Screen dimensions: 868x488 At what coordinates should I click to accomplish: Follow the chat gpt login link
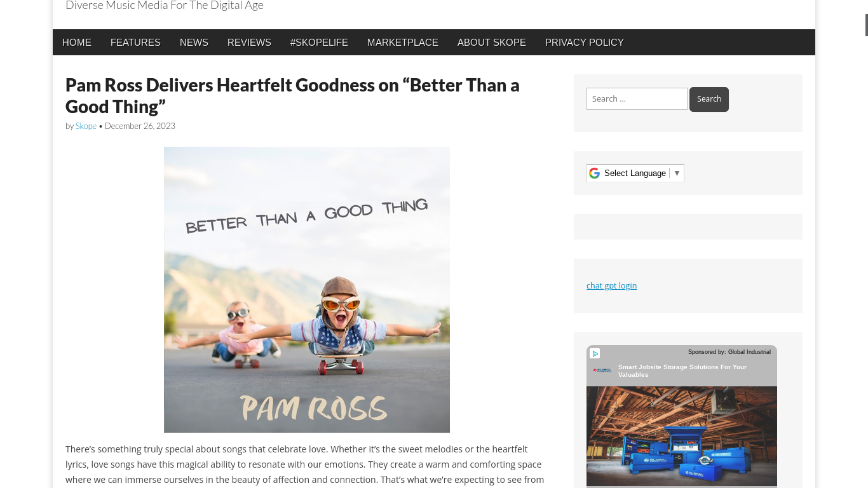(x=611, y=285)
